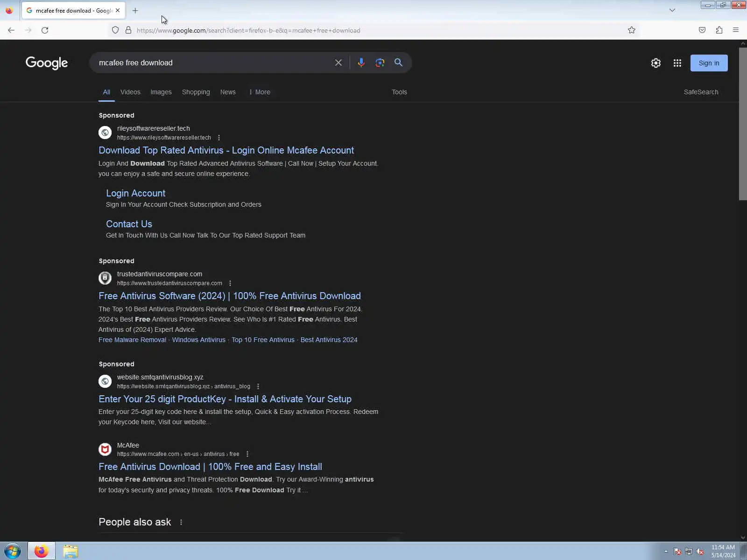Focus the Firefox address bar

tap(373, 30)
